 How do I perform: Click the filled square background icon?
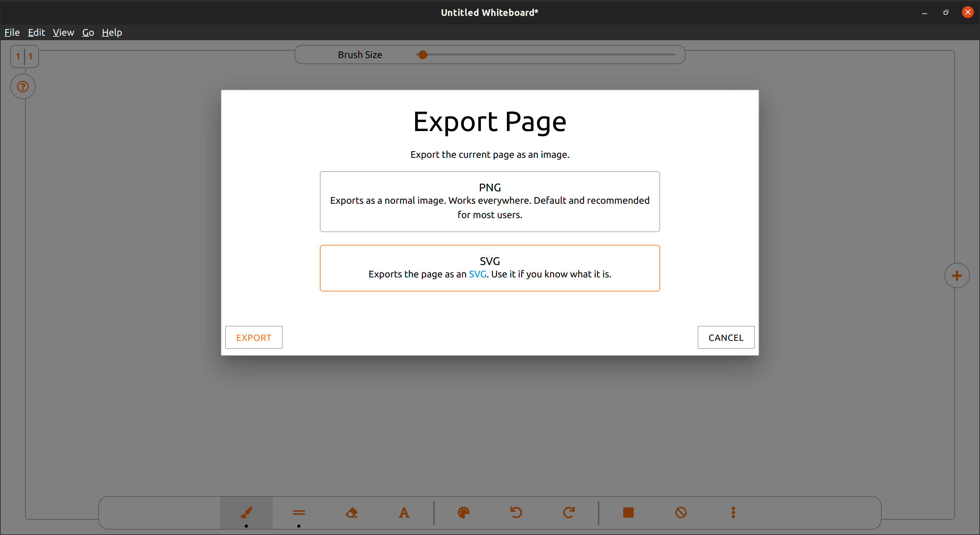click(x=628, y=512)
